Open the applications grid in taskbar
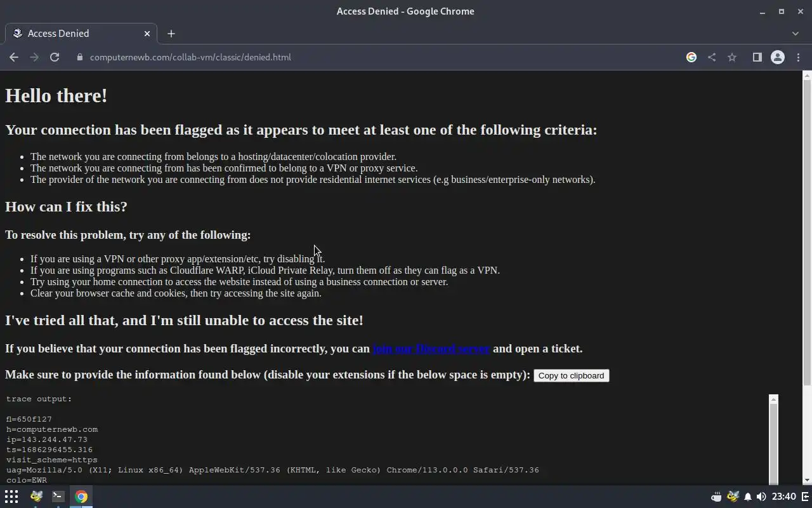Screen dimensions: 812x508 [11, 497]
